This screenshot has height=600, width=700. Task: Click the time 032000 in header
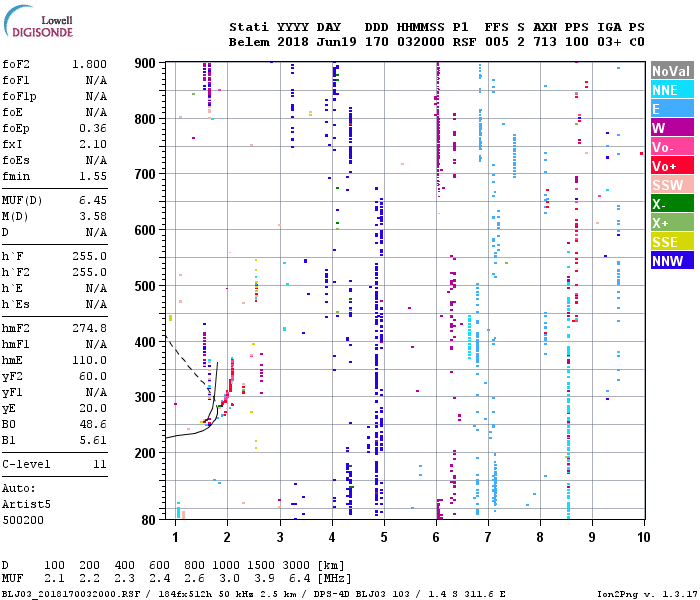pos(421,42)
